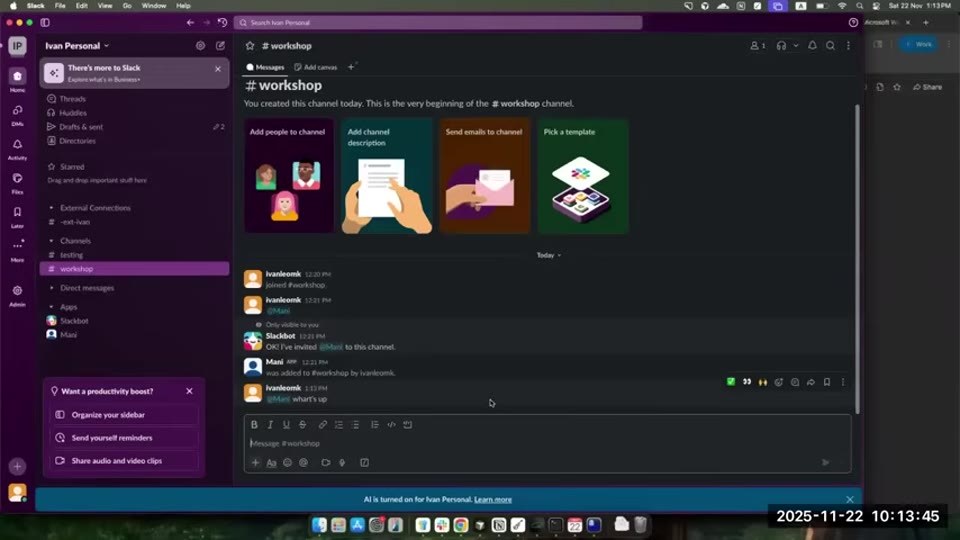Viewport: 960px width, 540px height.
Task: Collapse the Channels section
Action: point(51,241)
